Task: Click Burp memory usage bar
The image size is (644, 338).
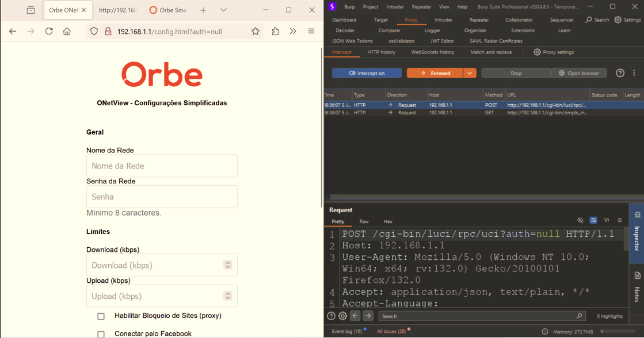Action: click(x=619, y=332)
